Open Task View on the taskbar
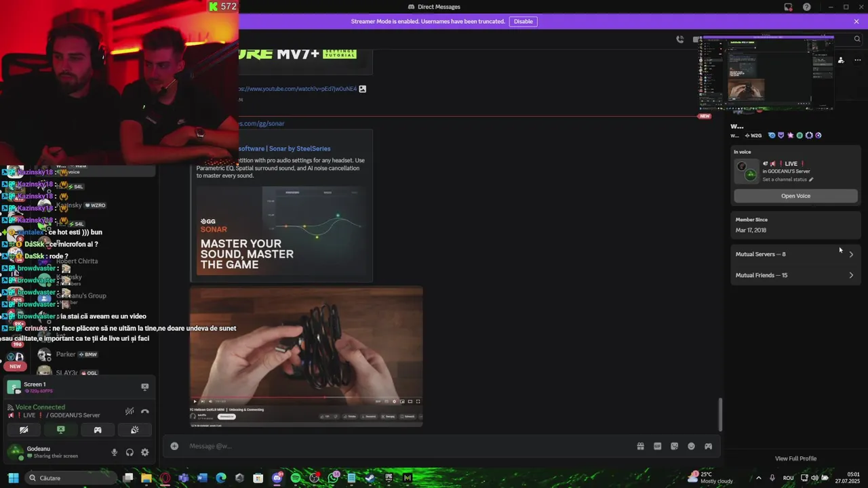 (128, 478)
